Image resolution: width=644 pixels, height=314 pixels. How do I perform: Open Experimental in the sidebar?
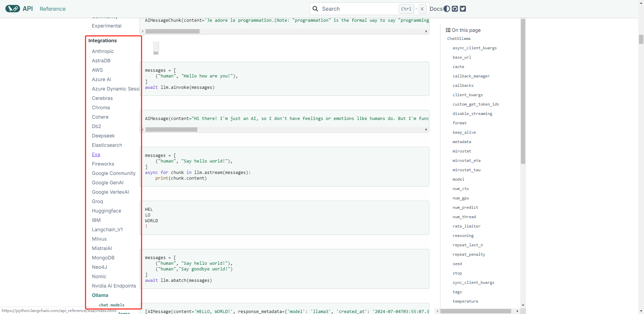[x=107, y=26]
